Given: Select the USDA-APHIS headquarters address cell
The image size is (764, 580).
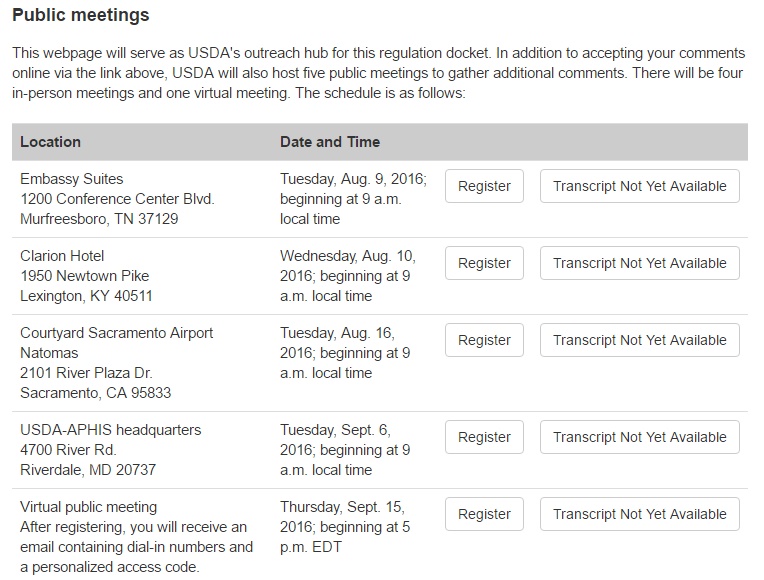Looking at the screenshot, I should (110, 450).
